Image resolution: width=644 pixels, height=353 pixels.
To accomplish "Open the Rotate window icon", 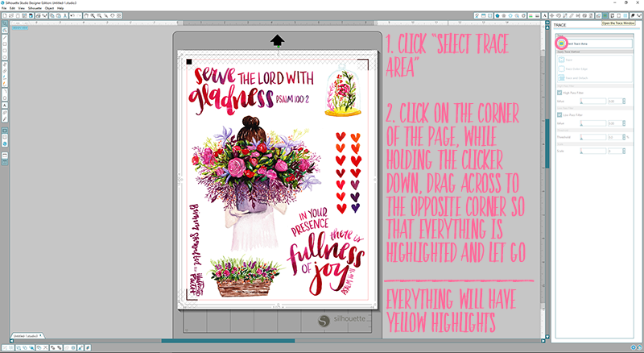I will 559,15.
